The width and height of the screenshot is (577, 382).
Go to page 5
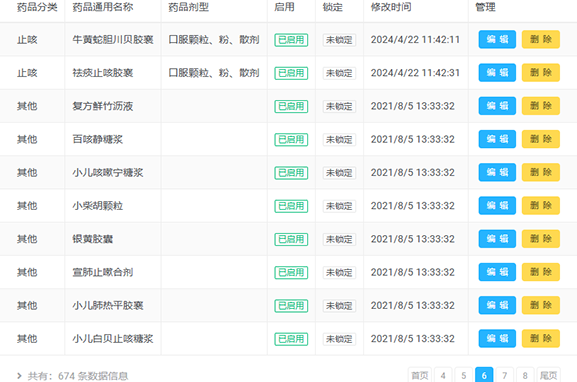(x=464, y=375)
